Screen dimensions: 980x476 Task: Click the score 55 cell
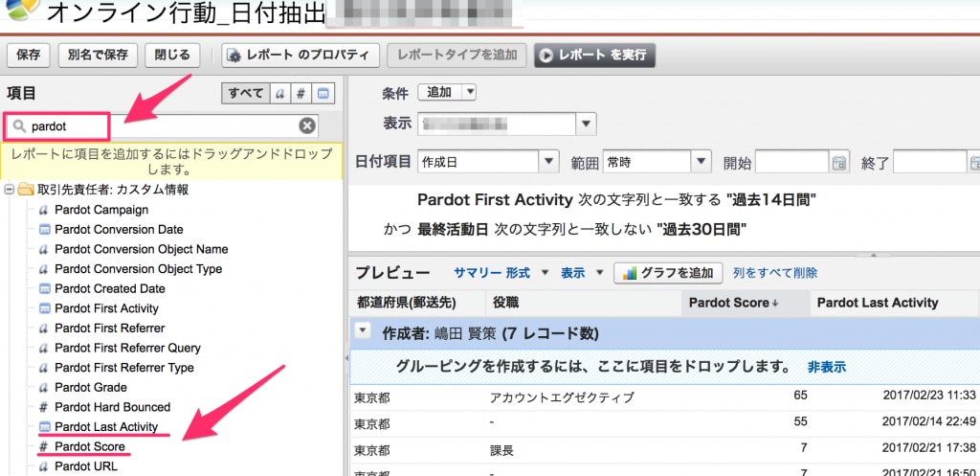[800, 421]
